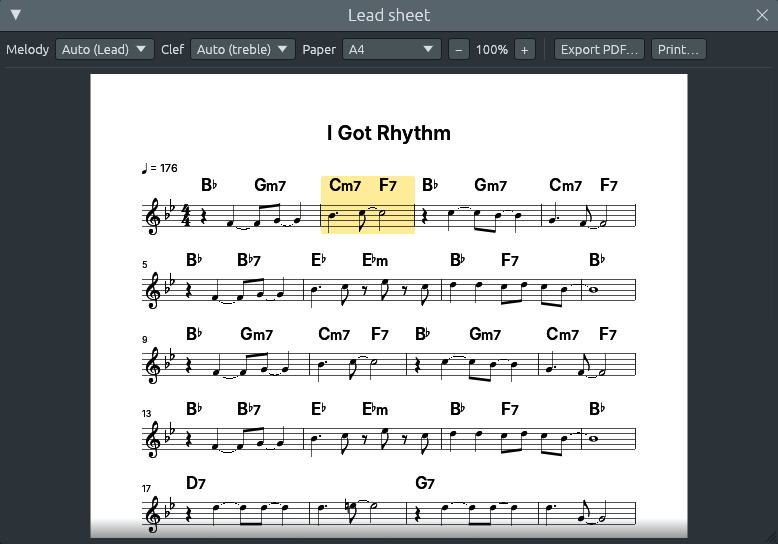Decrease zoom with the minus button
The width and height of the screenshot is (778, 544).
pyautogui.click(x=458, y=50)
